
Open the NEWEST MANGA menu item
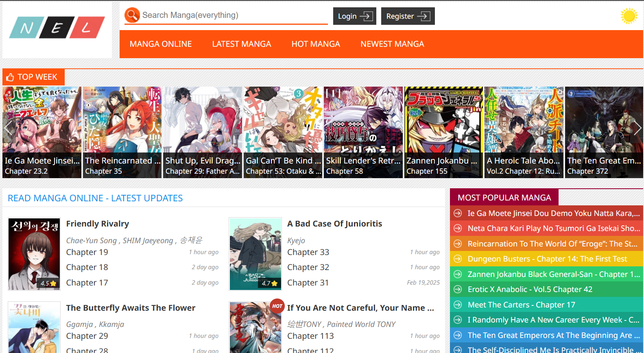(392, 44)
